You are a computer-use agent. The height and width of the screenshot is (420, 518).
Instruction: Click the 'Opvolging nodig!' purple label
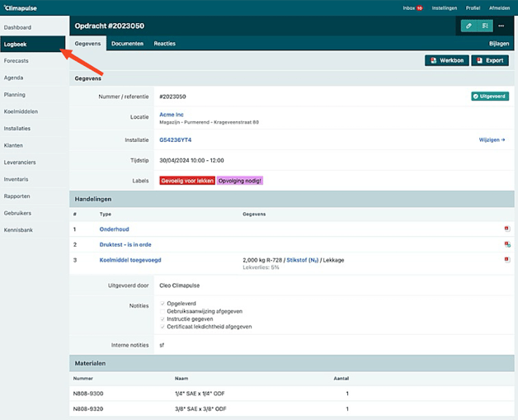(240, 180)
